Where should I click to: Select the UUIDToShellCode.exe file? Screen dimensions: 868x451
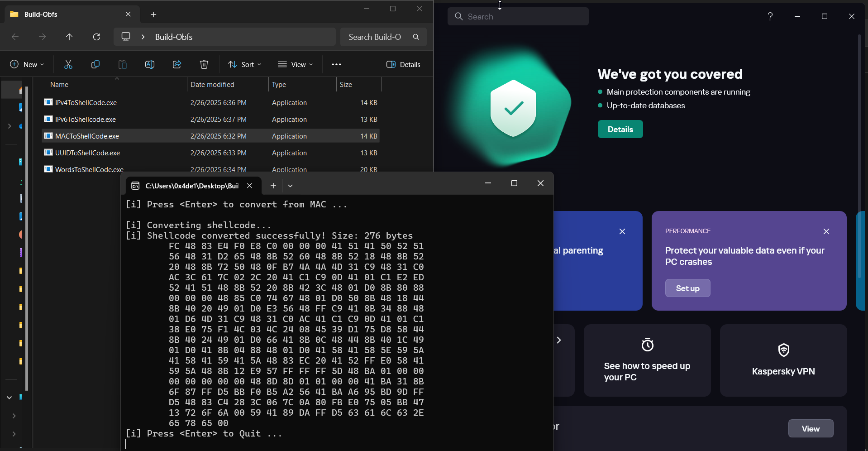point(211,153)
